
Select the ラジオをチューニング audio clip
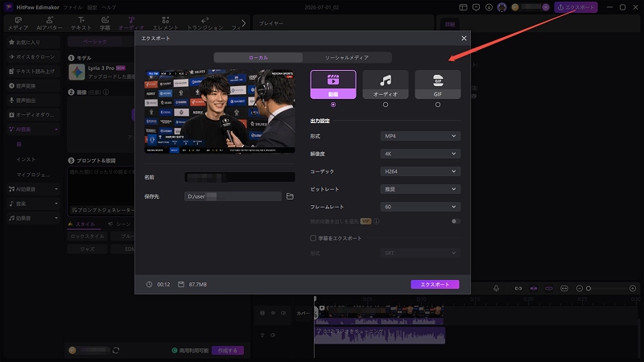(x=379, y=335)
